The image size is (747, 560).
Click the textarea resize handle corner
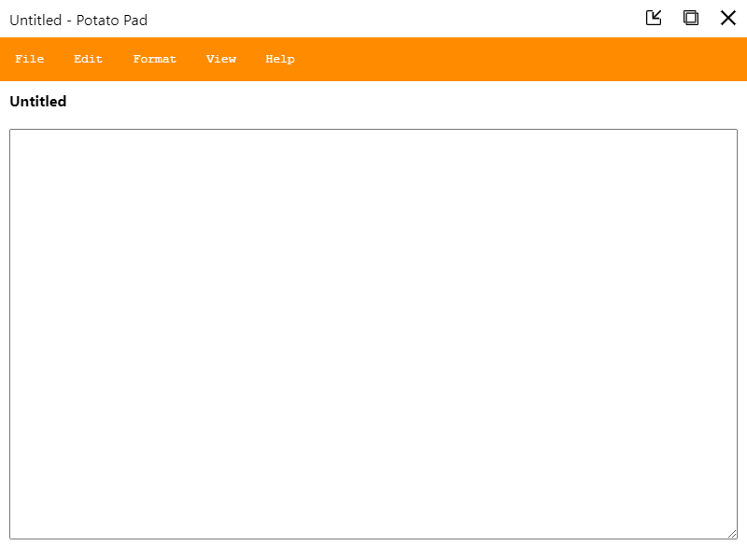(x=732, y=534)
